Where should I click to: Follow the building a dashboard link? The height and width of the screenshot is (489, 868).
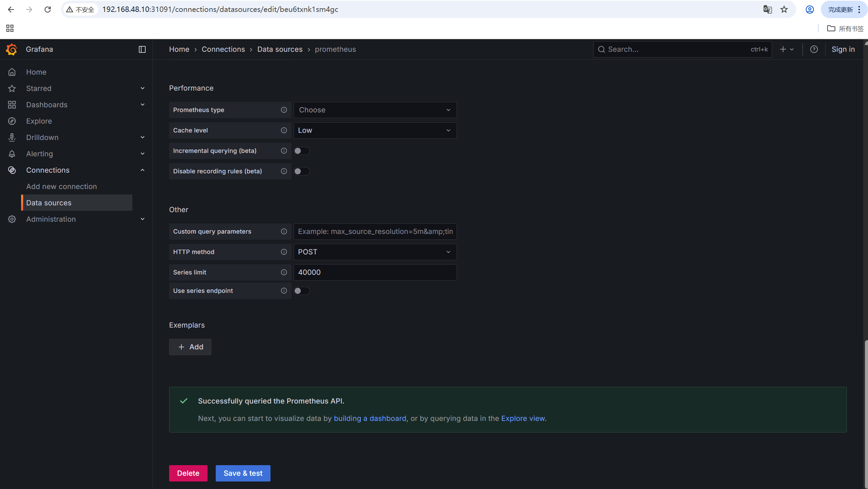pos(370,419)
